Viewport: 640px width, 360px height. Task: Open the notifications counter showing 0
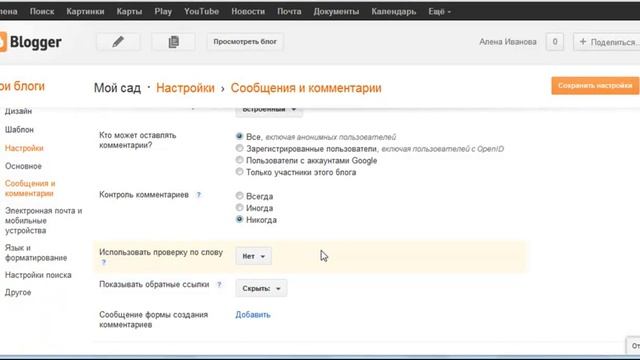pos(555,42)
